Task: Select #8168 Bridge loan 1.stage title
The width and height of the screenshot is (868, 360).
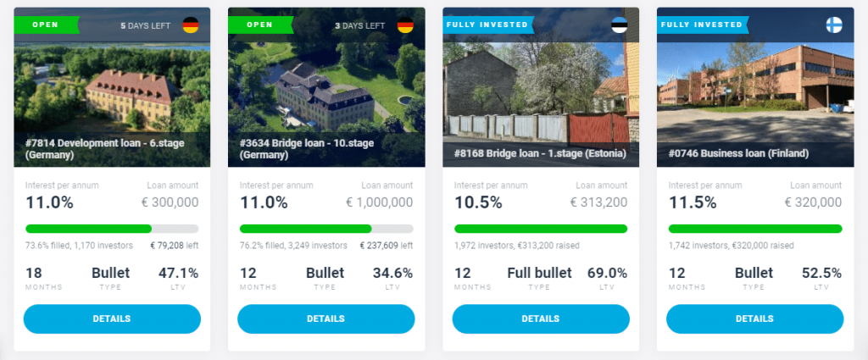Action: tap(540, 153)
